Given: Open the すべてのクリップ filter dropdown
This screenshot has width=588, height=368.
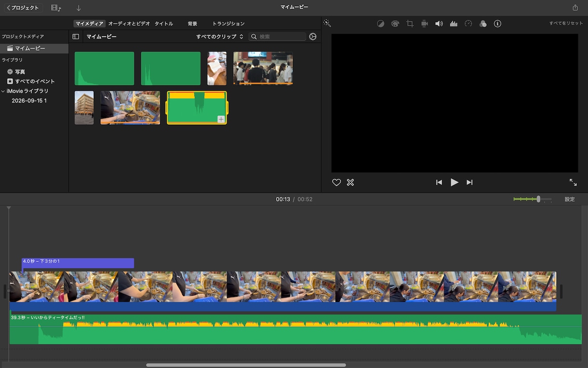Looking at the screenshot, I should pyautogui.click(x=219, y=37).
